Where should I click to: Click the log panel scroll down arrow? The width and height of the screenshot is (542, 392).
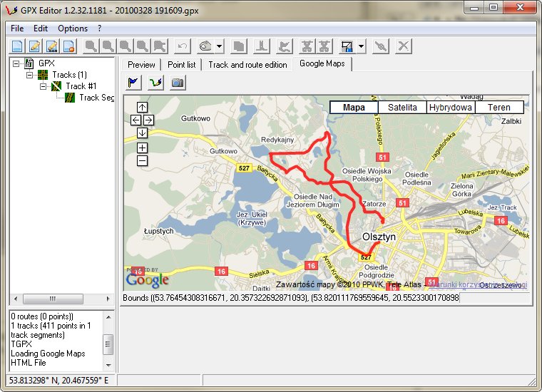click(x=108, y=365)
